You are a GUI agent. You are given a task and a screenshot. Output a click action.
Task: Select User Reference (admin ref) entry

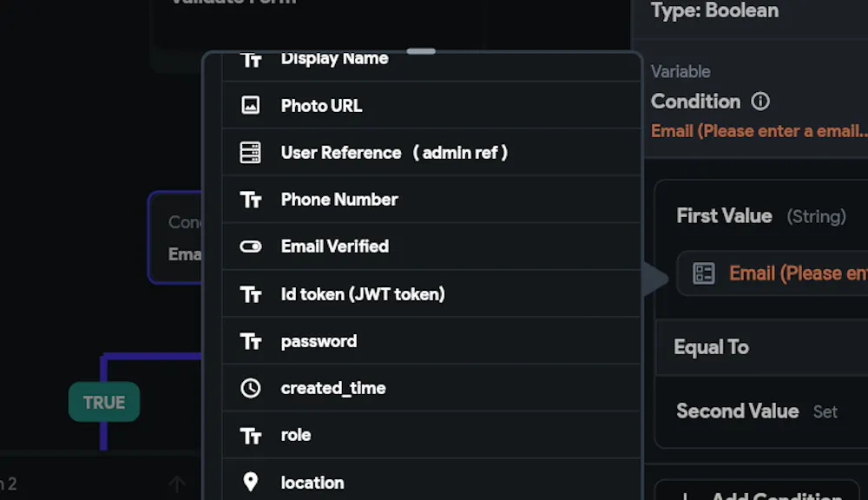tap(431, 152)
